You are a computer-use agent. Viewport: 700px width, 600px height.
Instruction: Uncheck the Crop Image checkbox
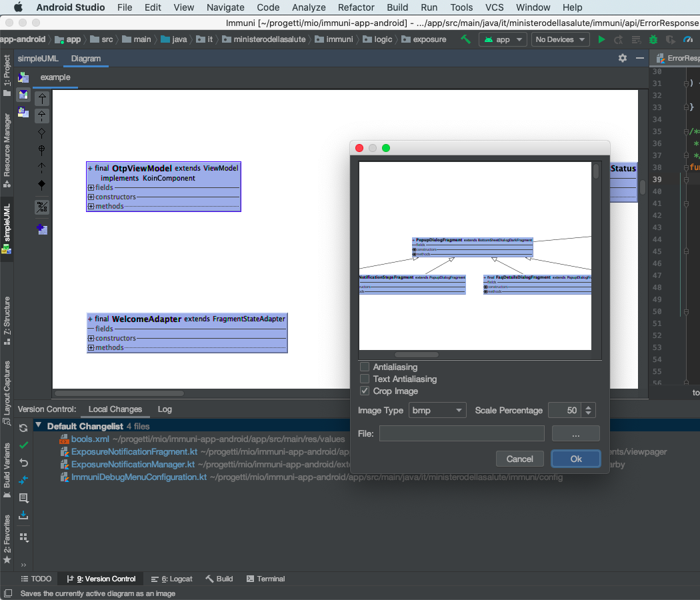point(365,391)
